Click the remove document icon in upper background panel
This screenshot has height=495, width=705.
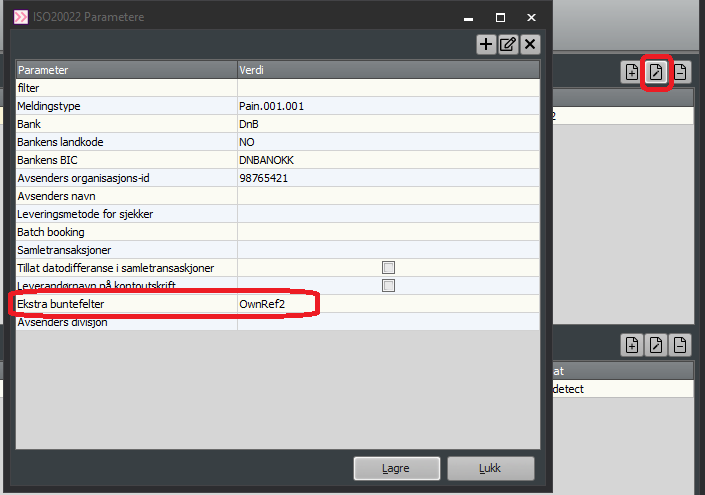tap(680, 72)
